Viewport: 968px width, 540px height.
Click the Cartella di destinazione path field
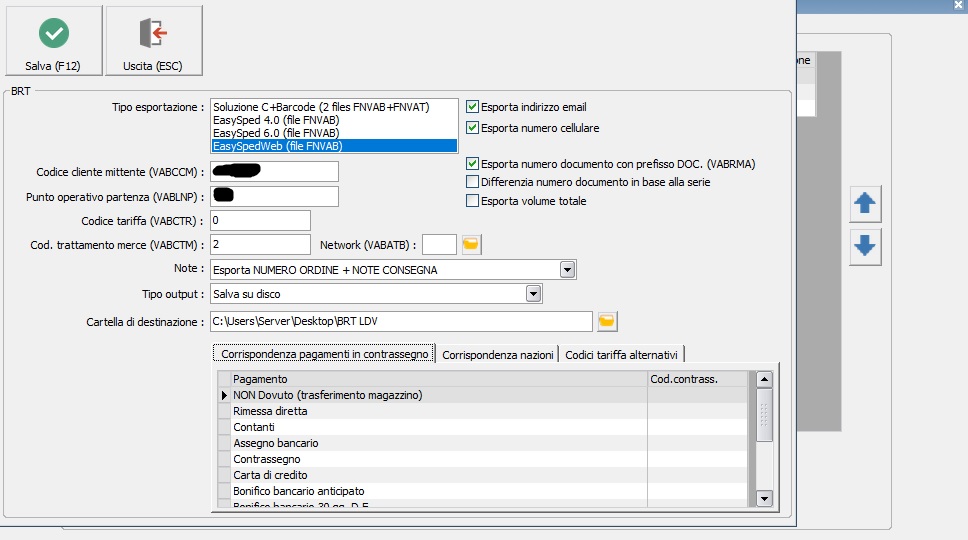click(x=401, y=321)
